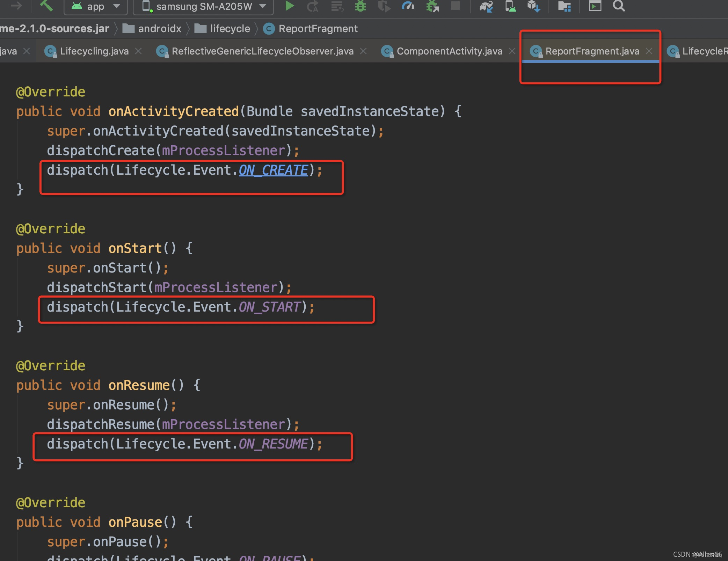Click the onStart method name in editor

tap(135, 248)
